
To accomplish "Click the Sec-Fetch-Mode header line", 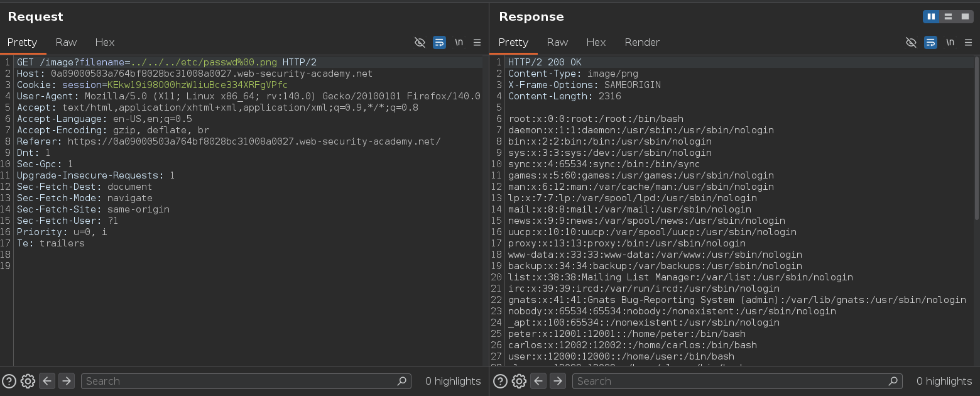I will (84, 198).
